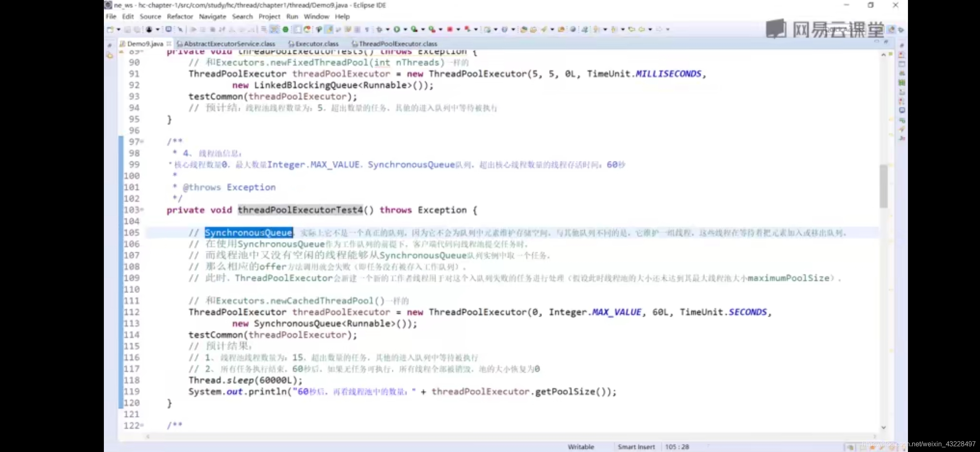This screenshot has height=452, width=980.
Task: Click the Open Console monitor toolbar icon
Action: 168,29
